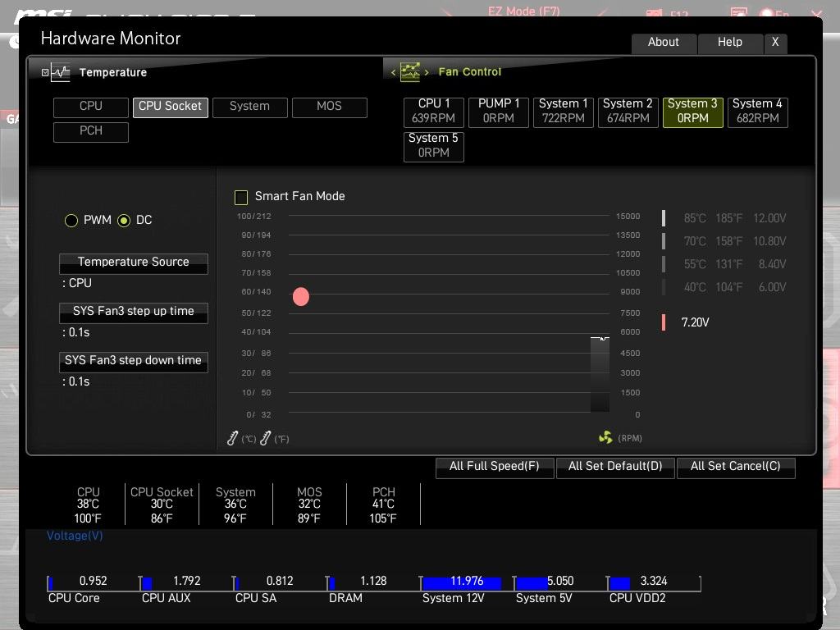Click the PCH 41°C reading

(x=384, y=504)
